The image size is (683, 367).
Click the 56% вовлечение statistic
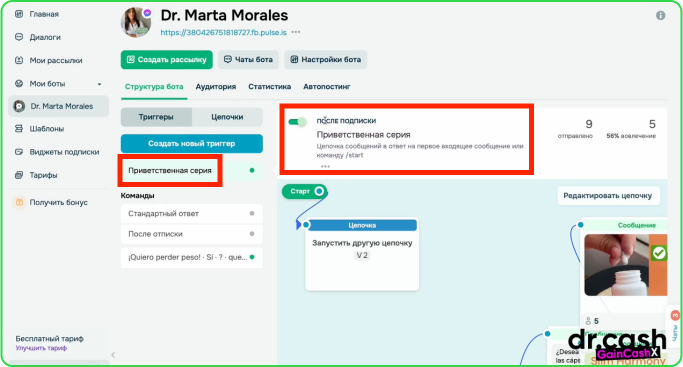click(x=631, y=129)
